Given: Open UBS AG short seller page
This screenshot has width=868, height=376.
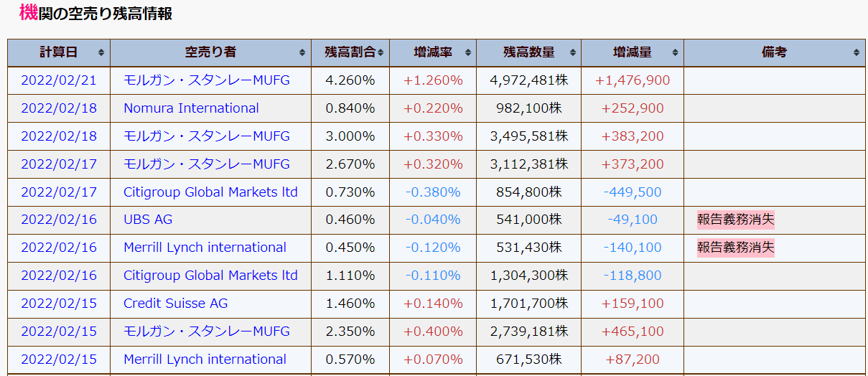Looking at the screenshot, I should (148, 220).
